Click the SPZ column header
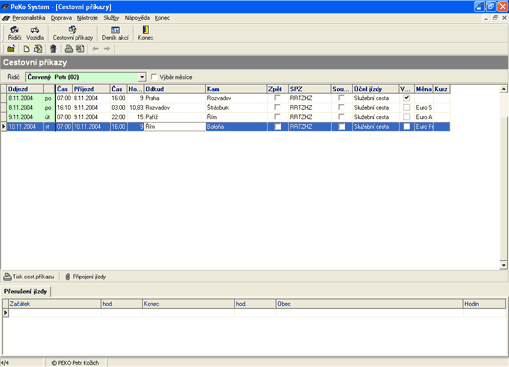This screenshot has width=509, height=367. pos(310,89)
